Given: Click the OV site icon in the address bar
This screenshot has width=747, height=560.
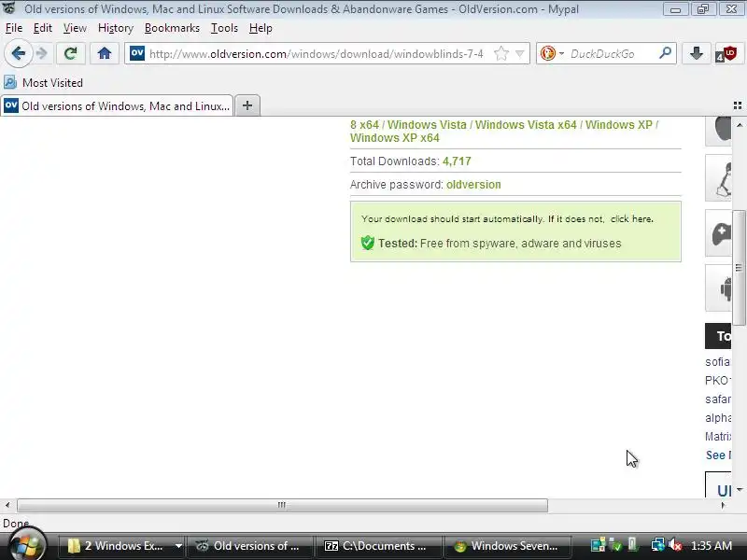Looking at the screenshot, I should [x=137, y=53].
